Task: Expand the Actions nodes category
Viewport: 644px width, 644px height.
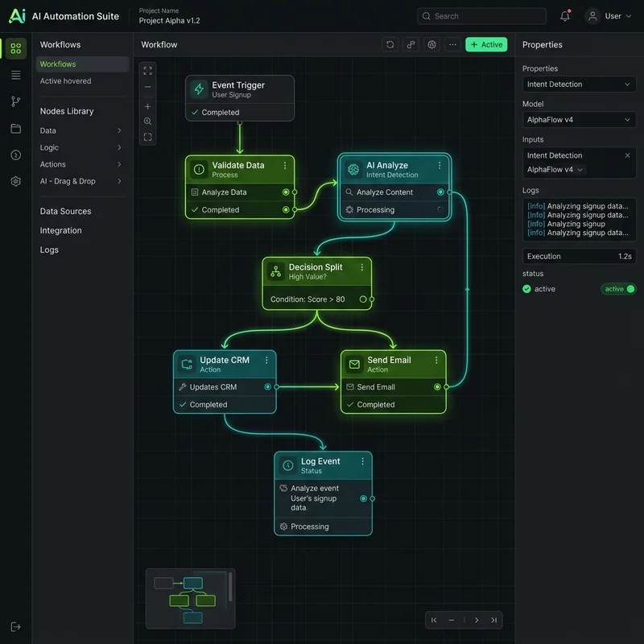Action: (x=81, y=164)
